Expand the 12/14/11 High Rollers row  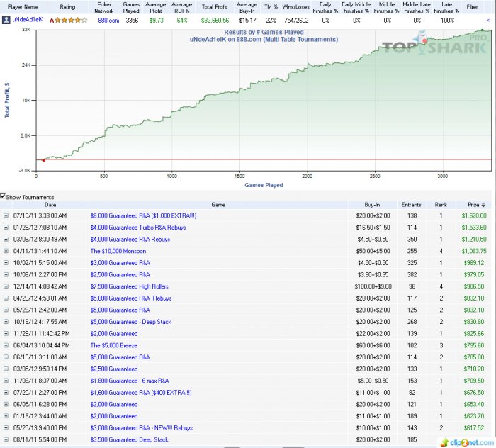(x=6, y=286)
